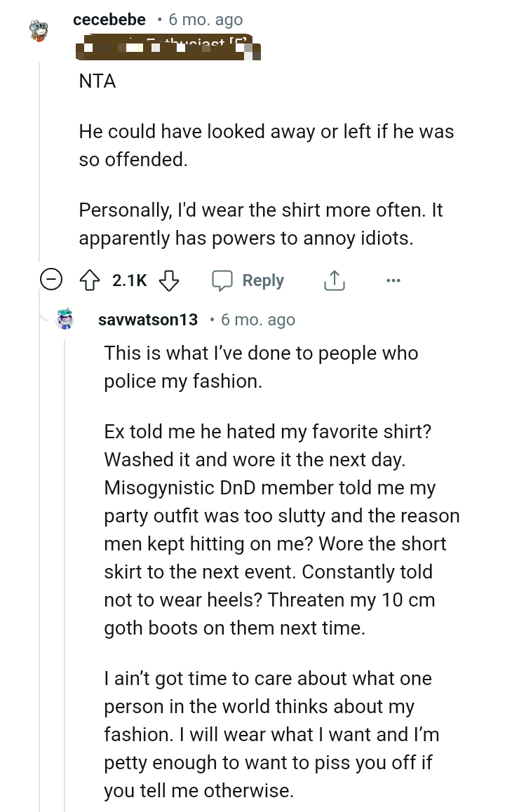Click the reply speech bubble icon
505x812 pixels.
222,279
